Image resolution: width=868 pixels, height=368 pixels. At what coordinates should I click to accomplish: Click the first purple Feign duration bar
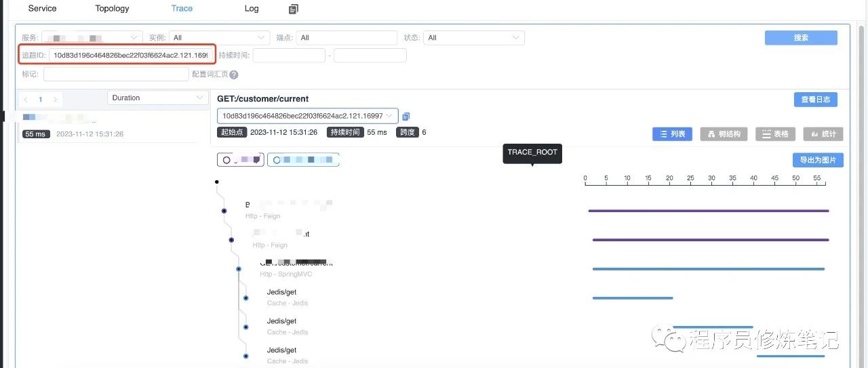(x=709, y=211)
